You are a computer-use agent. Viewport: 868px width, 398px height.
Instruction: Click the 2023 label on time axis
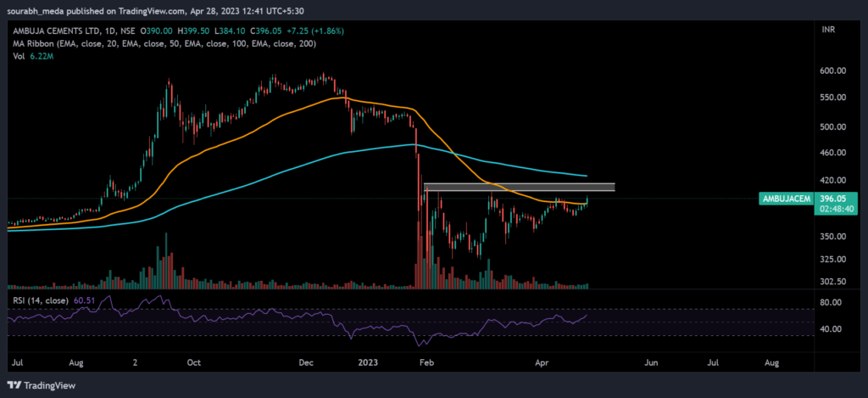368,363
